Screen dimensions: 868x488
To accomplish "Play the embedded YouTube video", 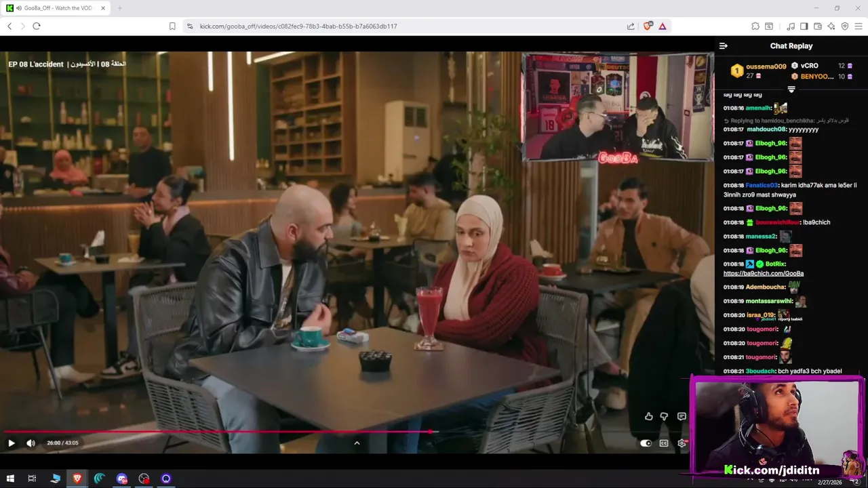I will click(11, 443).
